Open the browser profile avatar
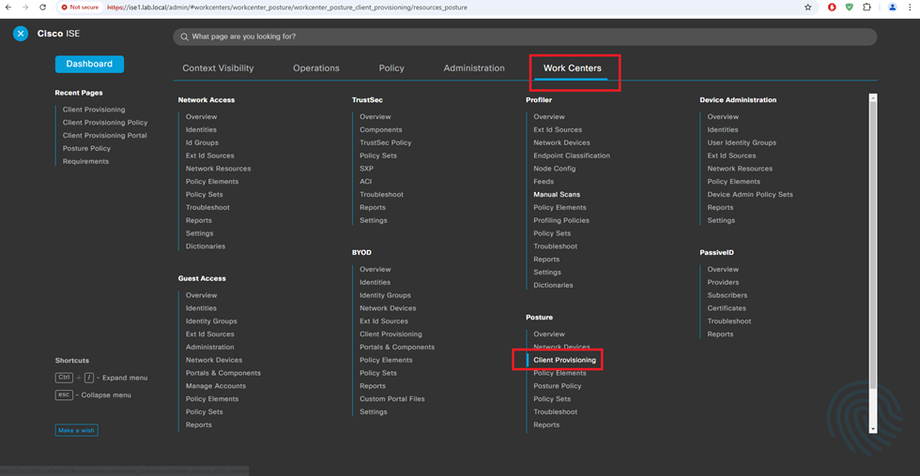The height and width of the screenshot is (476, 920). (x=892, y=8)
